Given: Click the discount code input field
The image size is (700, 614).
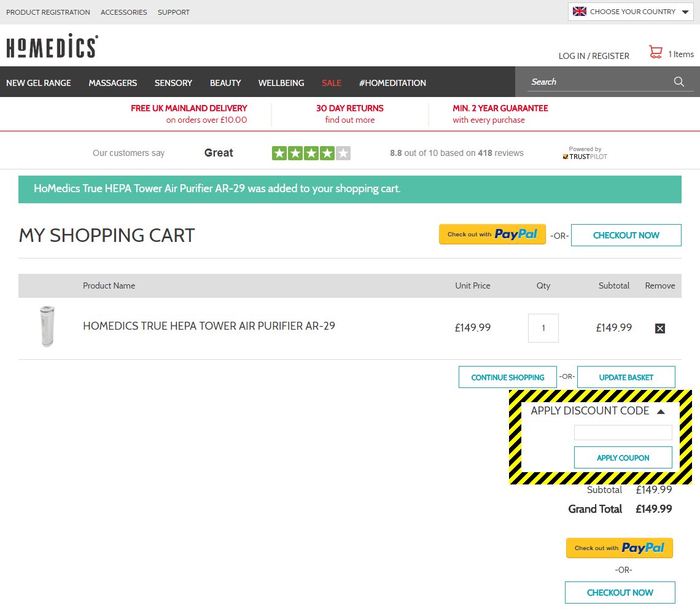Looking at the screenshot, I should (x=623, y=432).
